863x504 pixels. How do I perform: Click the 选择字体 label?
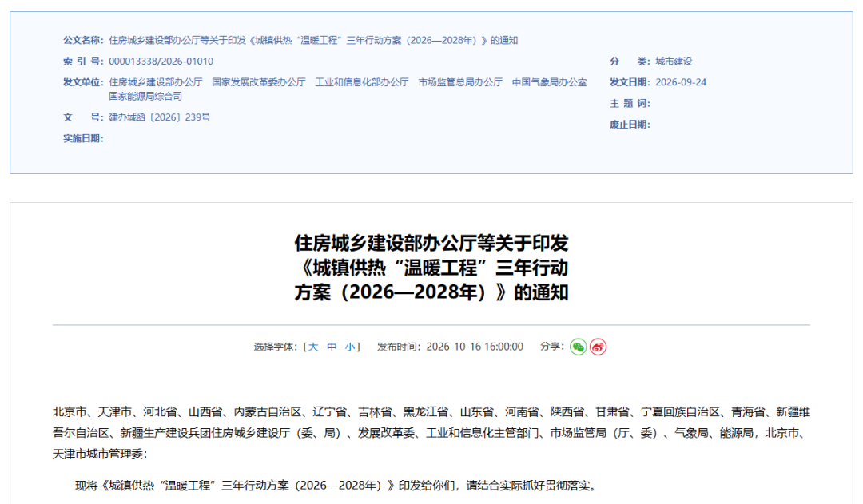tap(275, 347)
